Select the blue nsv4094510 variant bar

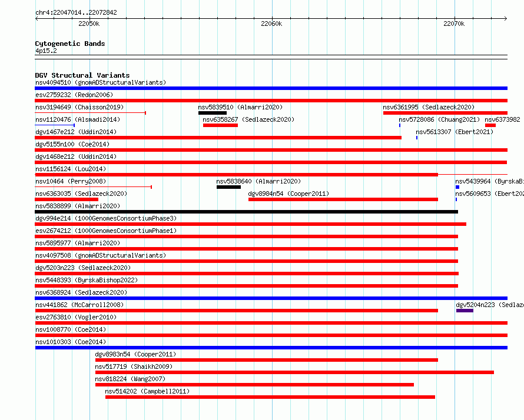(271, 88)
